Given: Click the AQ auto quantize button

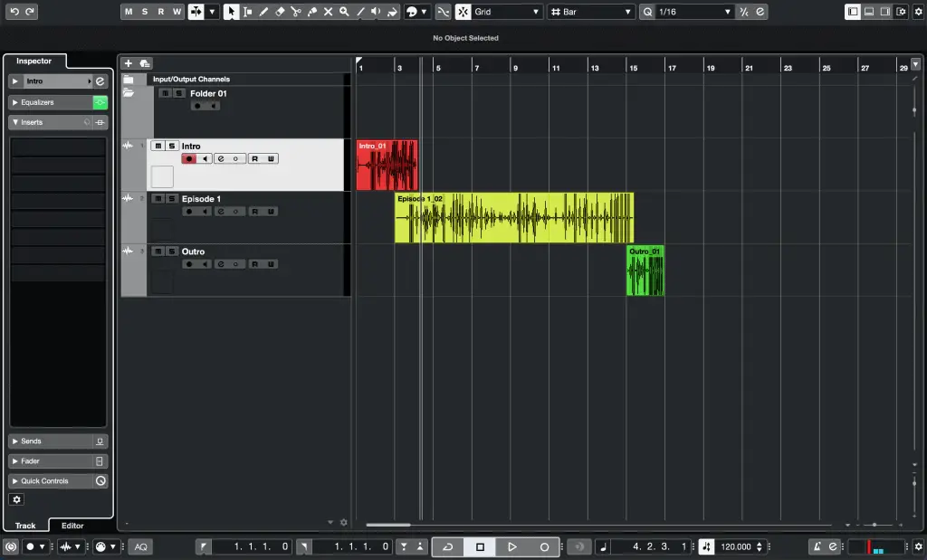Looking at the screenshot, I should coord(140,547).
